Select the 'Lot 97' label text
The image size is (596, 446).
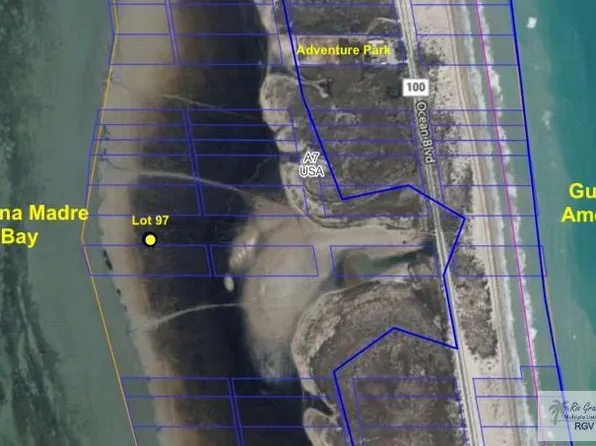click(151, 221)
